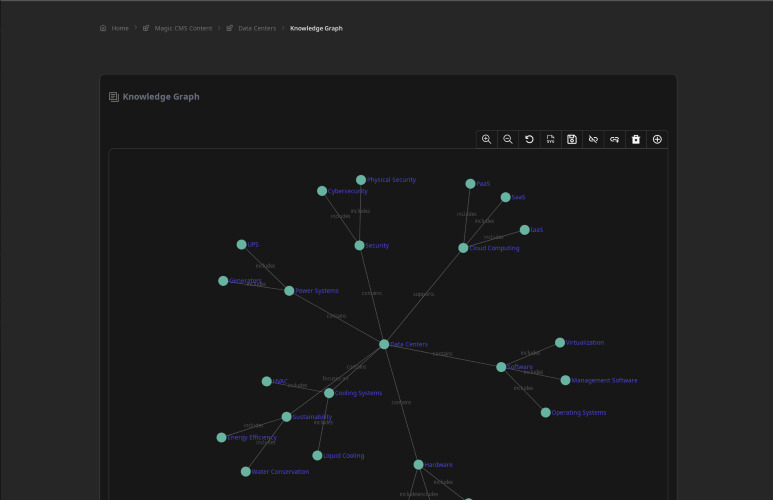Select the Software node

click(501, 367)
